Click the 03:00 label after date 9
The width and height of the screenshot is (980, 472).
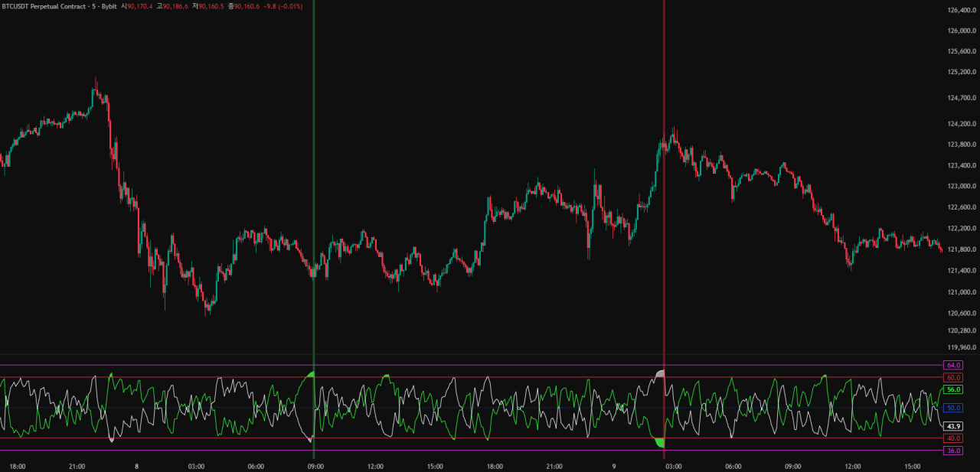click(674, 466)
